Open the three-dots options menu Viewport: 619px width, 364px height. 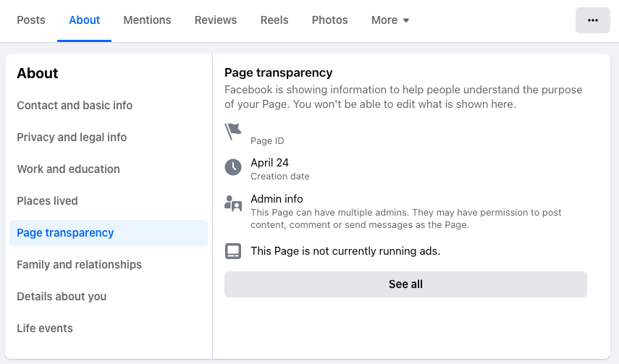[x=593, y=20]
